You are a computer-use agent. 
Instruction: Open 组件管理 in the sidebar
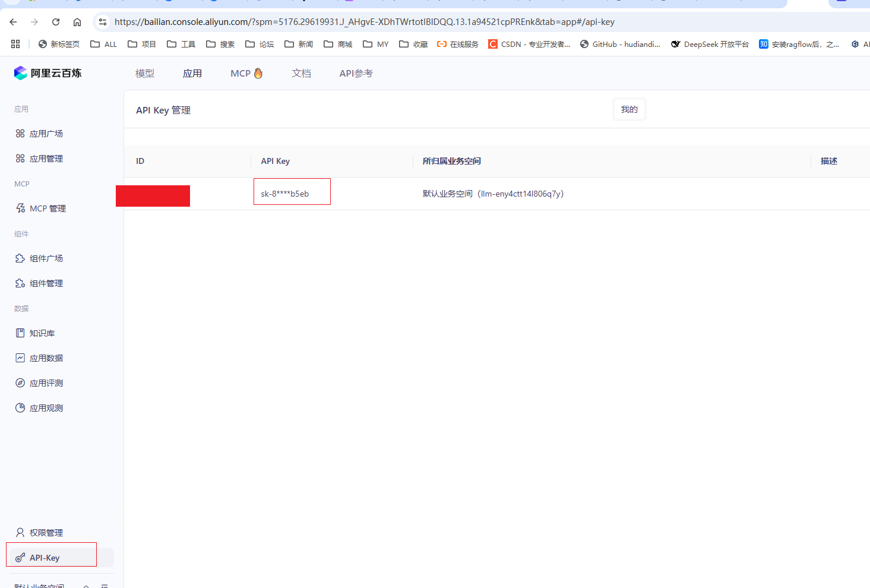click(x=46, y=283)
